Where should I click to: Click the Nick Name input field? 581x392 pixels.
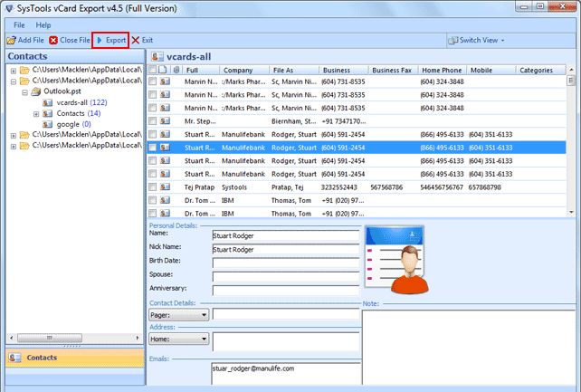click(286, 249)
